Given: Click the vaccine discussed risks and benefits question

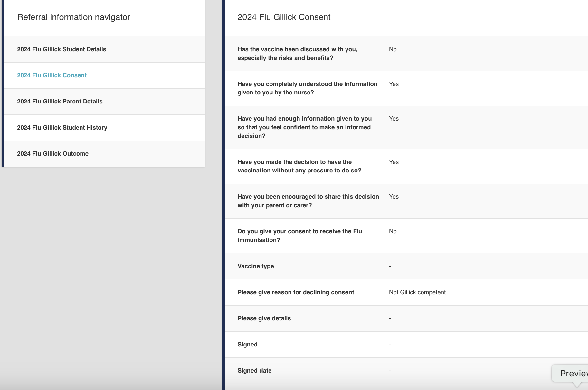Looking at the screenshot, I should tap(297, 54).
